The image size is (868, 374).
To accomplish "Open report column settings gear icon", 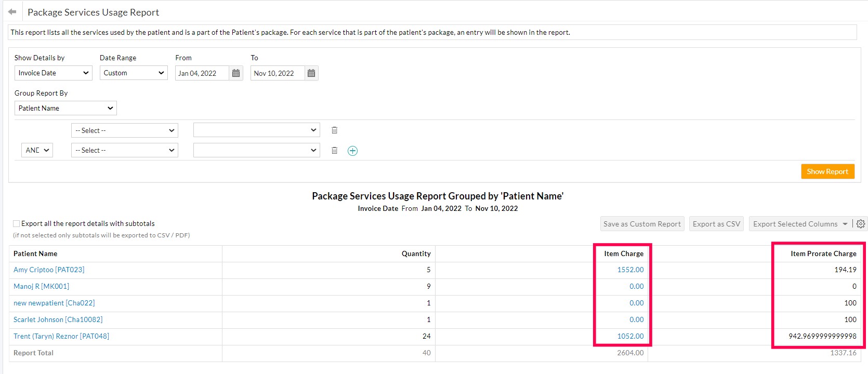I will [861, 224].
